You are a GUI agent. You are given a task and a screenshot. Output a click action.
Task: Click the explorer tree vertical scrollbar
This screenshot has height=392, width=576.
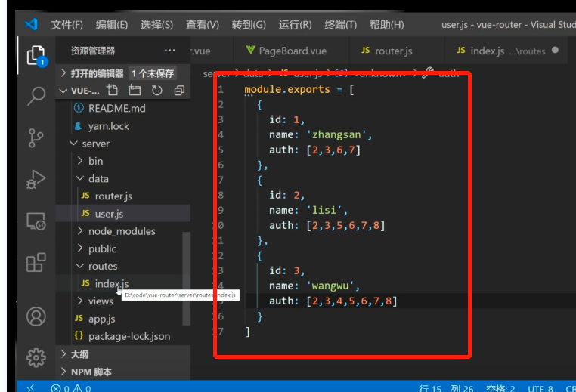[186, 278]
